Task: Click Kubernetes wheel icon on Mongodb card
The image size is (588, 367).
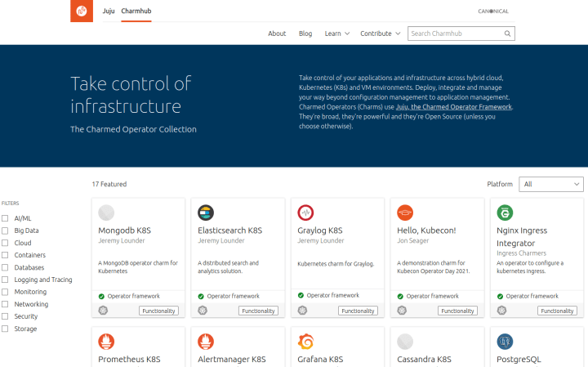Action: [103, 311]
